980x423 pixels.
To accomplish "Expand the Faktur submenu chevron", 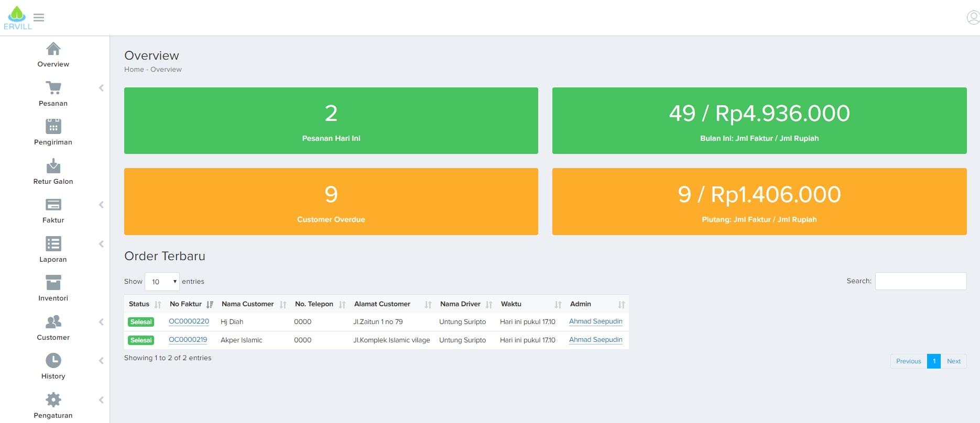I will click(101, 205).
